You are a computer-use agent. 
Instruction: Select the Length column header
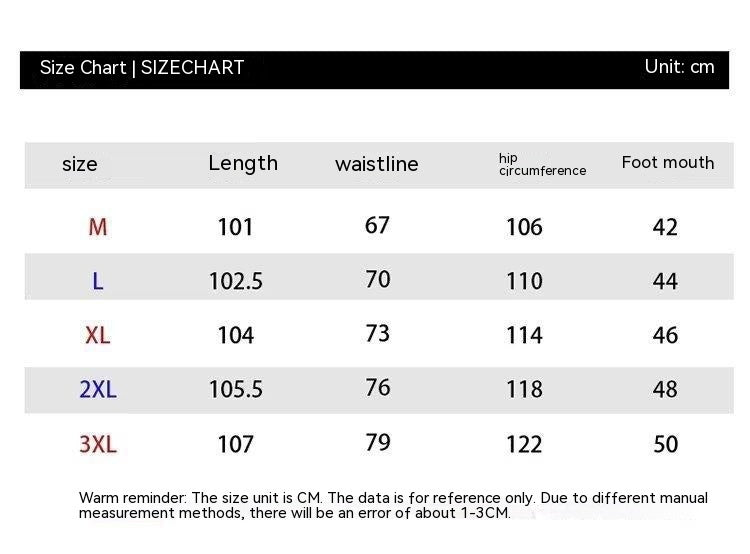tap(243, 163)
